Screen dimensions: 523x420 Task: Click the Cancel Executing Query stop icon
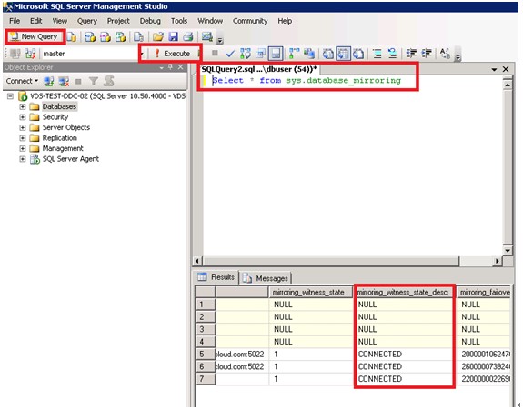pyautogui.click(x=215, y=53)
